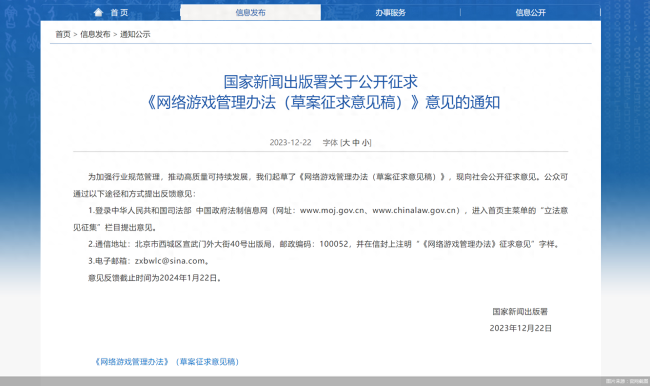The width and height of the screenshot is (650, 386).
Task: Open the 《网络游戏管理办法》(草案征求意见稿) attachment link
Action: (x=167, y=362)
